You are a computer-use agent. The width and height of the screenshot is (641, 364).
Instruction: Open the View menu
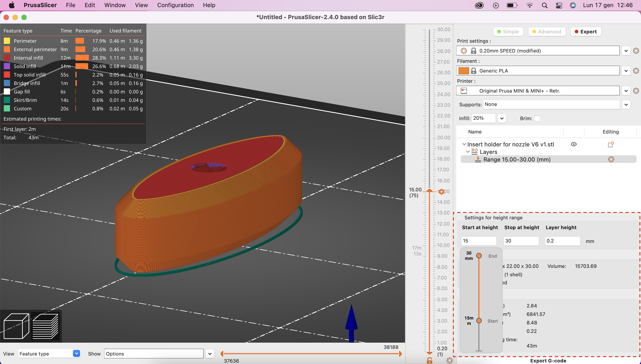(141, 5)
